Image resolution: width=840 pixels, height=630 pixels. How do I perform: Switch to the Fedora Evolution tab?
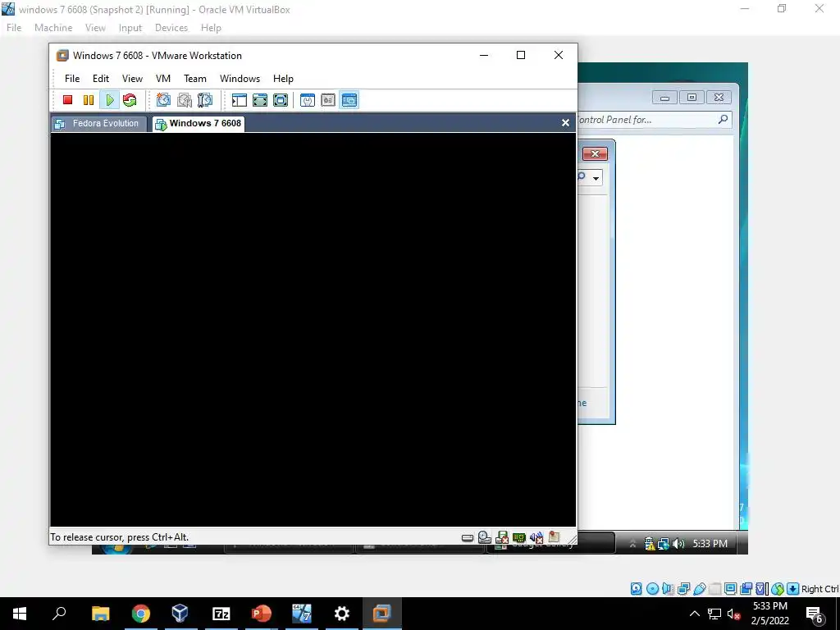[99, 123]
